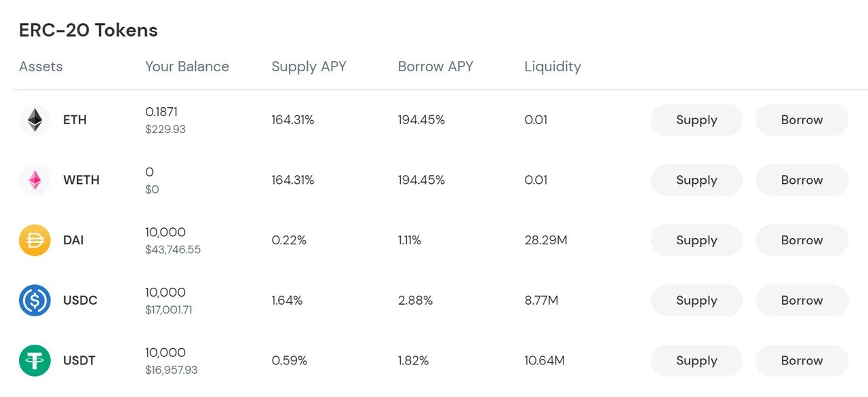Borrow WETH using its row button

[x=802, y=180]
